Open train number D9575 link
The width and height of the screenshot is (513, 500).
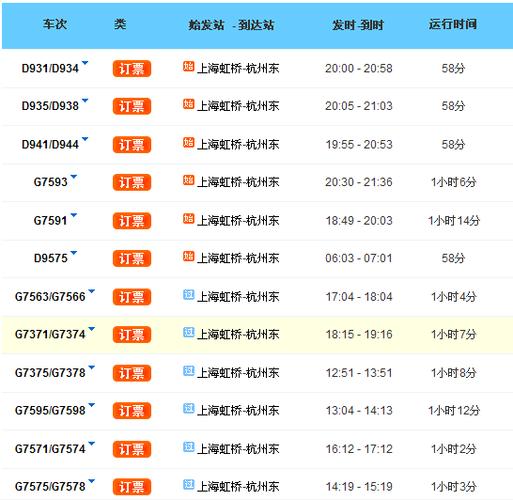tap(51, 258)
